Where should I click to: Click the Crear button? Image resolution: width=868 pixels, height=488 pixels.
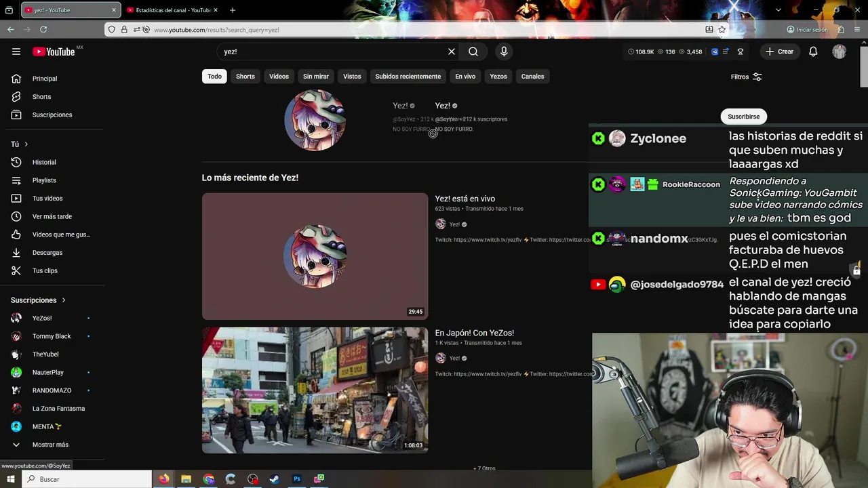(x=779, y=52)
